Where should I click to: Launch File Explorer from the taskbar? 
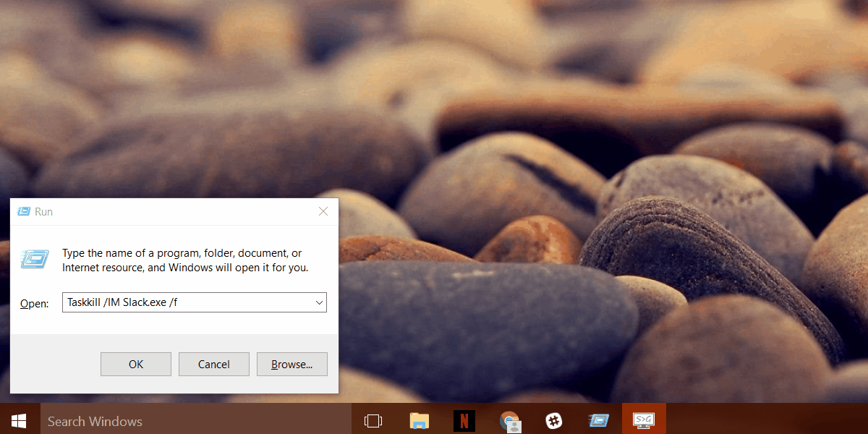pos(420,420)
